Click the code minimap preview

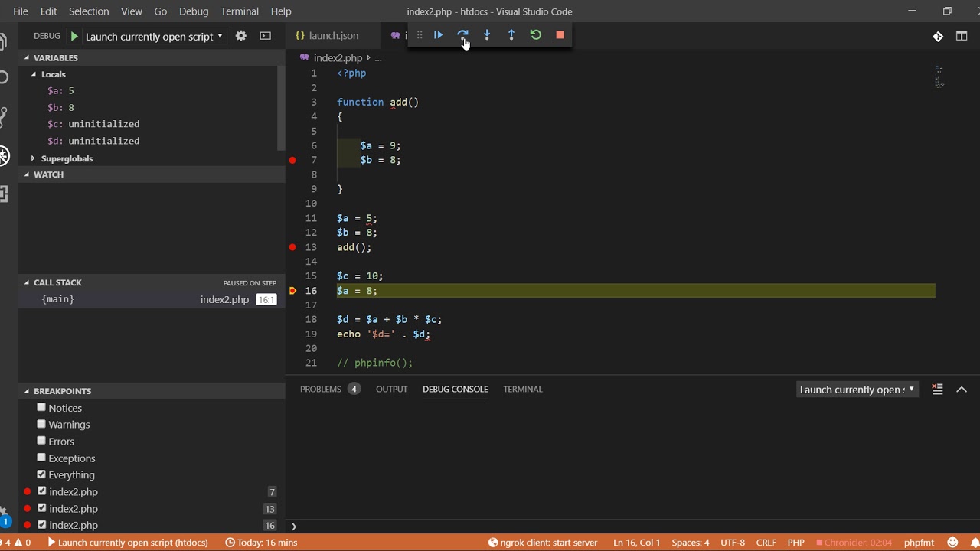click(939, 77)
